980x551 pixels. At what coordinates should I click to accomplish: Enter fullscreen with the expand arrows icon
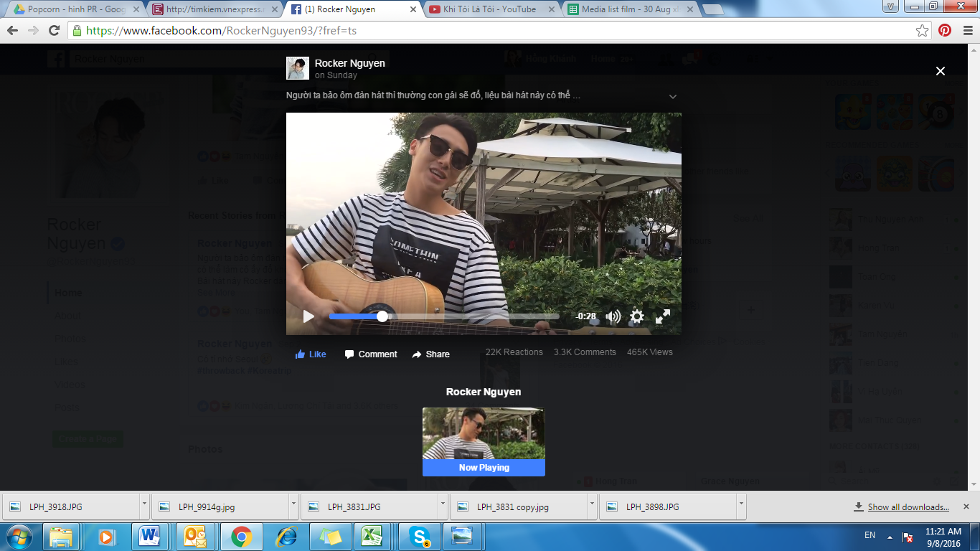[x=663, y=316]
